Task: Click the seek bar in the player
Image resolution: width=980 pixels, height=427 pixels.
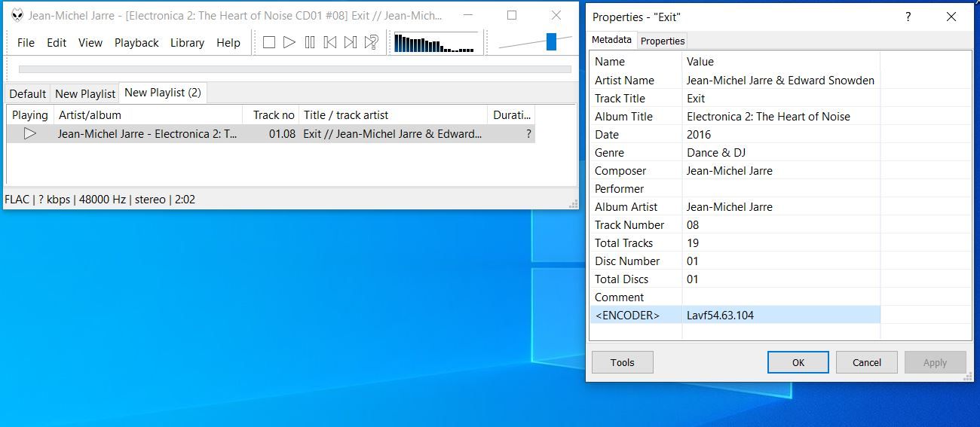Action: click(295, 69)
